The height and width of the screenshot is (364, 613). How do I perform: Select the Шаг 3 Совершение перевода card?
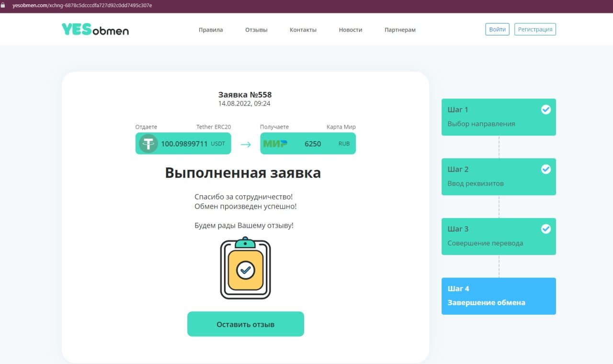499,237
